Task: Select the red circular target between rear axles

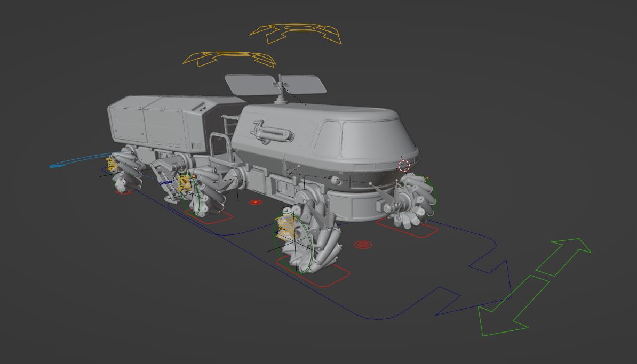Action: pos(255,202)
